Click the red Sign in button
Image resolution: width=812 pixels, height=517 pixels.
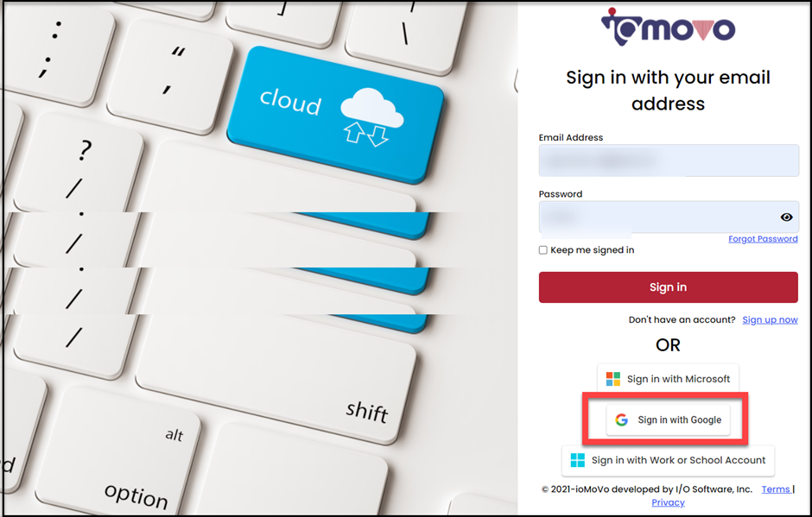pyautogui.click(x=668, y=287)
